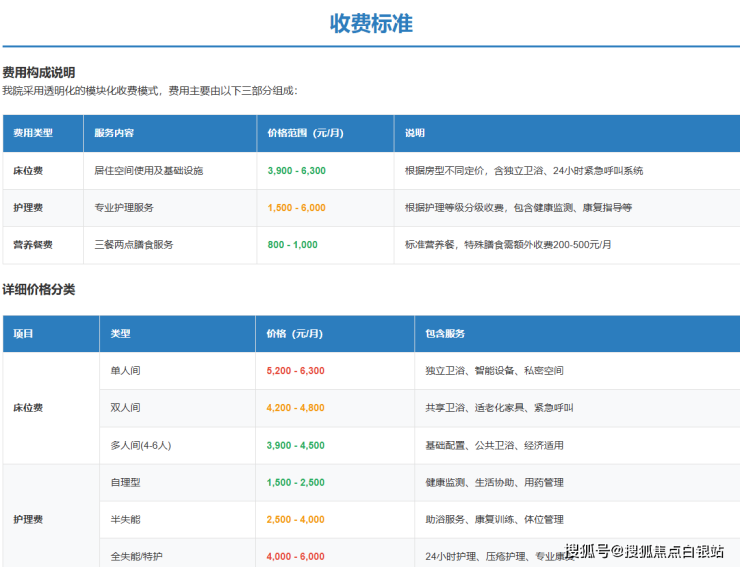The height and width of the screenshot is (567, 740).
Task: Select the 全失能/特护 care type cell
Action: [x=137, y=556]
